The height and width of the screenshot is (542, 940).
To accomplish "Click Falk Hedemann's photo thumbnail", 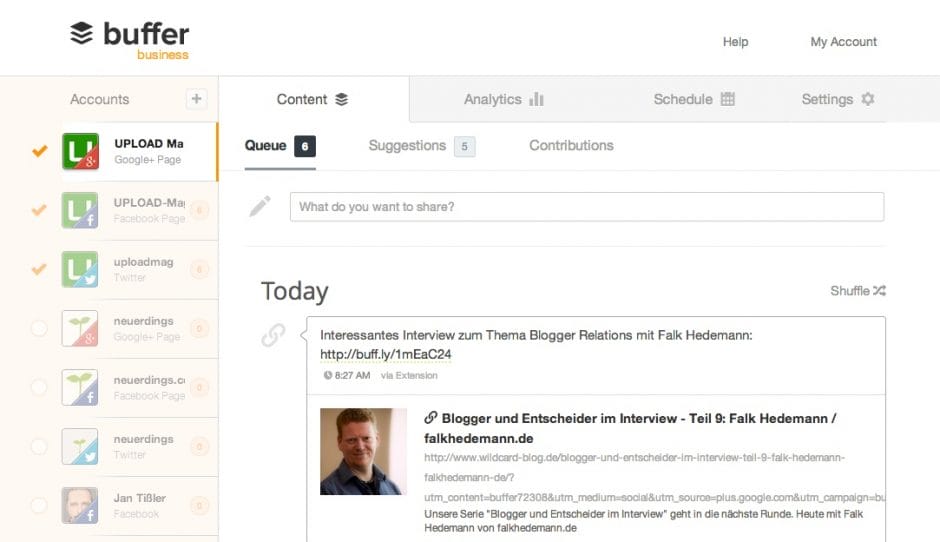I will tap(363, 451).
